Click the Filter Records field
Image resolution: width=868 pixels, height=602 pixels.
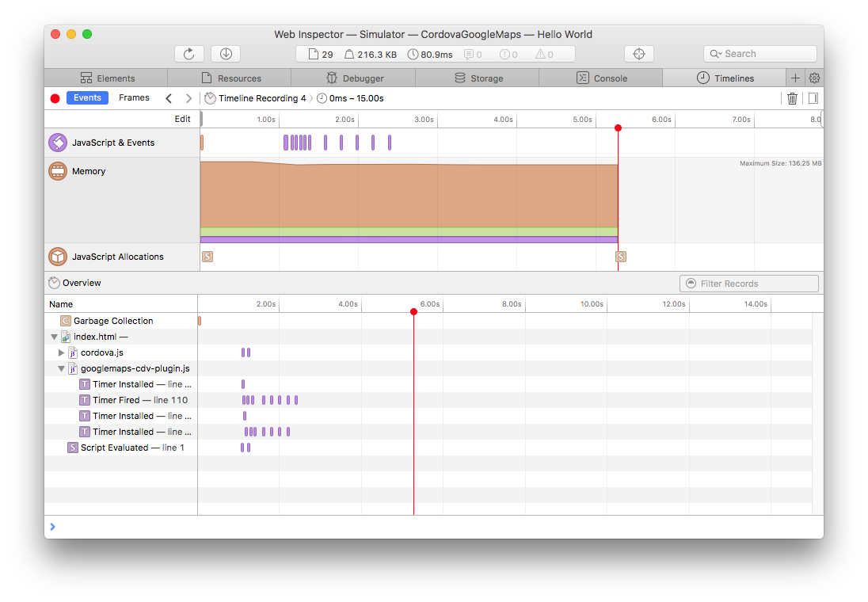pyautogui.click(x=748, y=283)
